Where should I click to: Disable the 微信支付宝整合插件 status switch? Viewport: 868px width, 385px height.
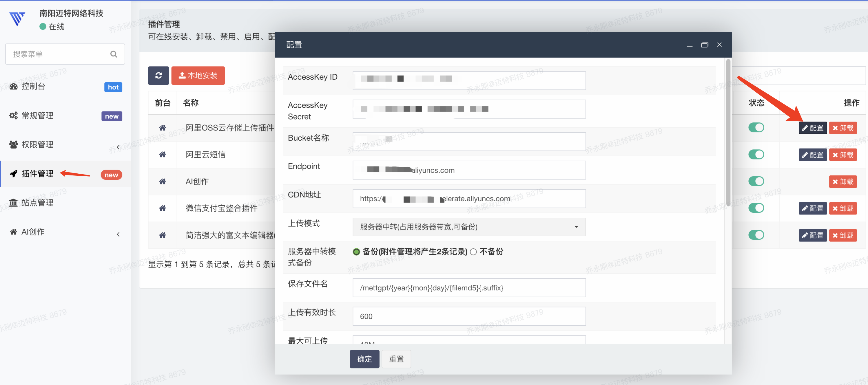(x=756, y=208)
